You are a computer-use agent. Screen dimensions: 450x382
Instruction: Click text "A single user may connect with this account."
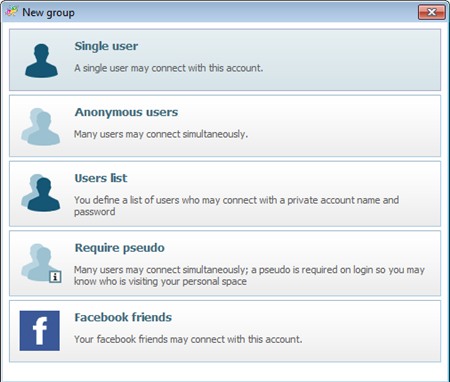pos(169,68)
